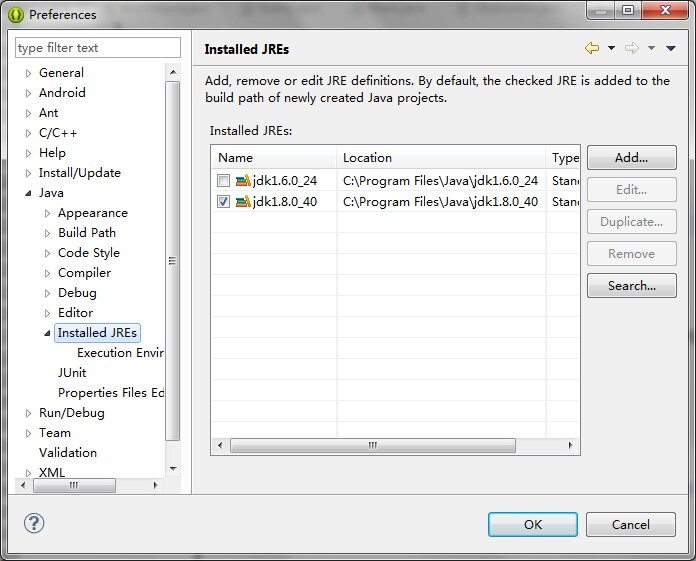Image resolution: width=696 pixels, height=561 pixels.
Task: Click JRE table scroll left arrow
Action: click(220, 445)
